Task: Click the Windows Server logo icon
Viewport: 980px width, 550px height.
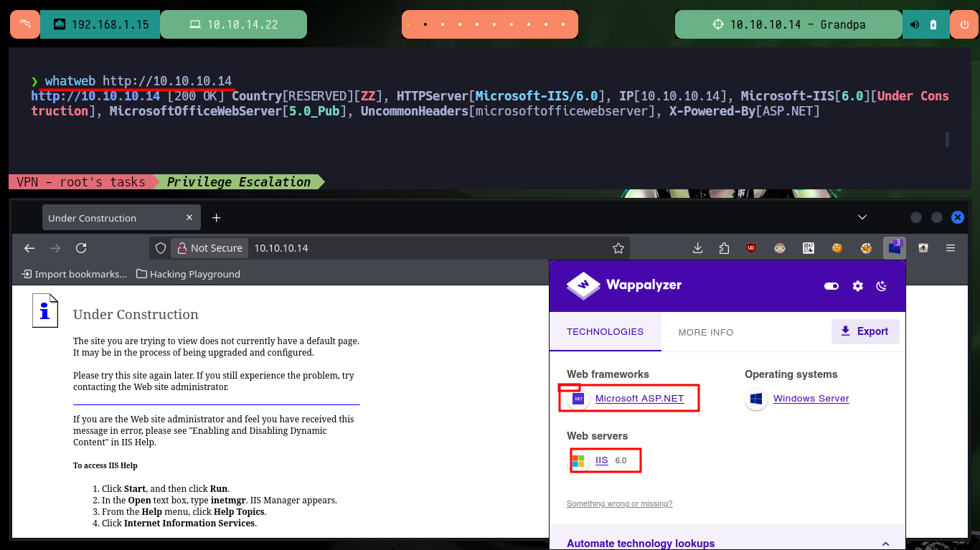Action: tap(756, 399)
